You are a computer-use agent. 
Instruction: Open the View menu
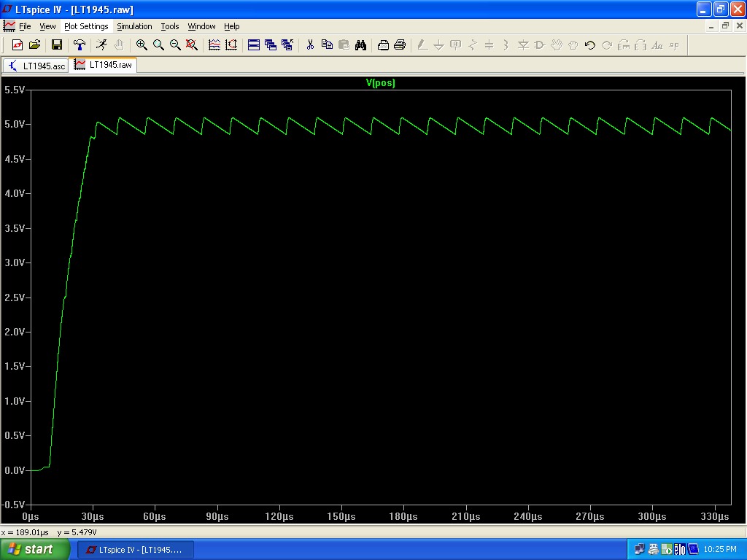pos(47,26)
